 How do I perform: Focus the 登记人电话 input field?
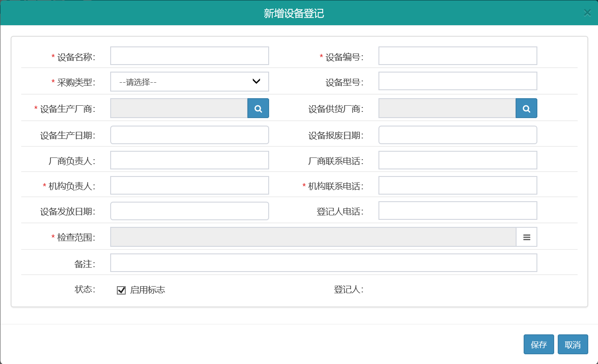click(x=458, y=211)
